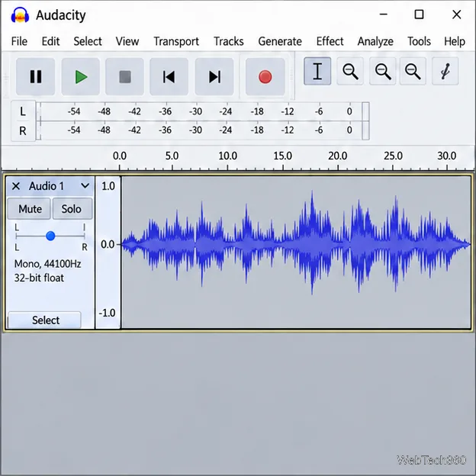The image size is (476, 476).
Task: Open the Analyze menu
Action: click(x=375, y=41)
